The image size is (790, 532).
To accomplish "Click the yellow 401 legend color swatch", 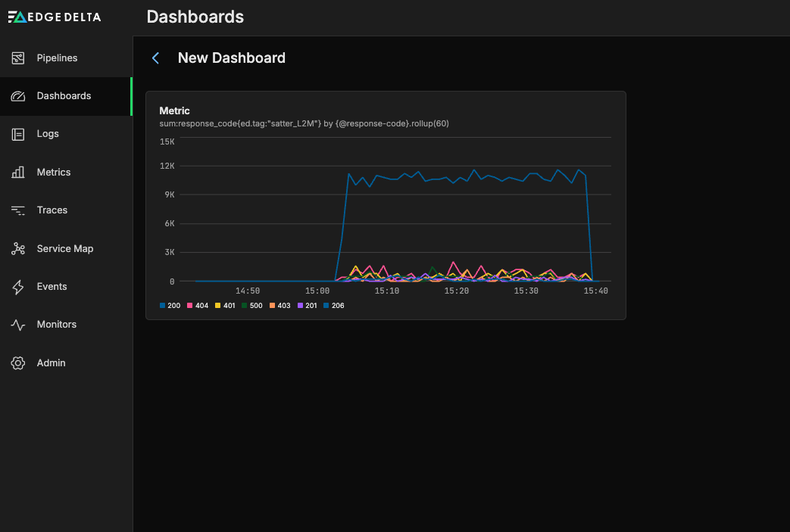I will [x=218, y=306].
